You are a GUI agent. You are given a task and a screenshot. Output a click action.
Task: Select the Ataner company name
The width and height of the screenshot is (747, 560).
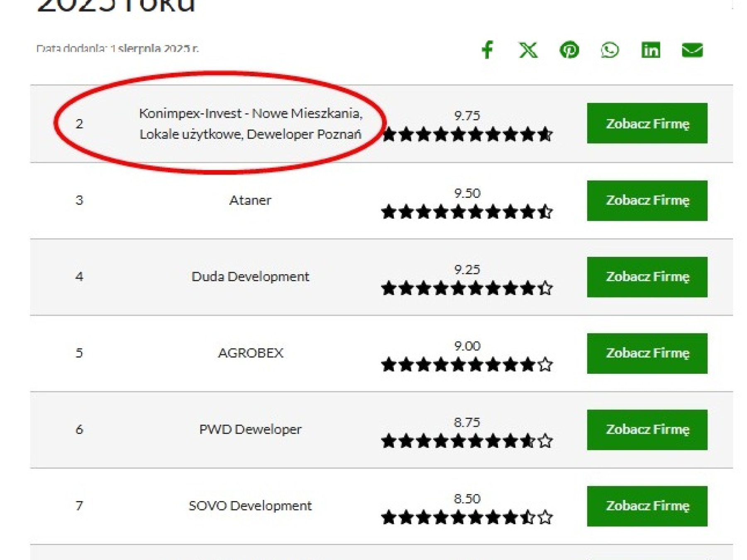point(250,200)
